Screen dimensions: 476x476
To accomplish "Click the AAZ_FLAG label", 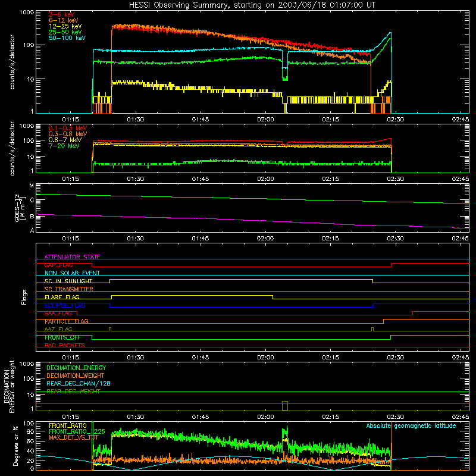I will tap(58, 330).
